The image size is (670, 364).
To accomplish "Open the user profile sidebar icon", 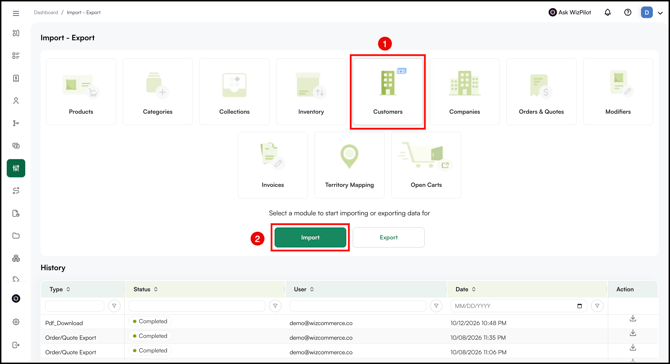I will pos(16,100).
